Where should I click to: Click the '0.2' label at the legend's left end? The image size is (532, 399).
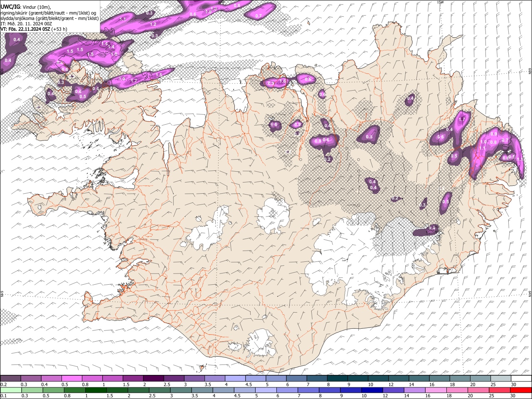[x=3, y=384]
